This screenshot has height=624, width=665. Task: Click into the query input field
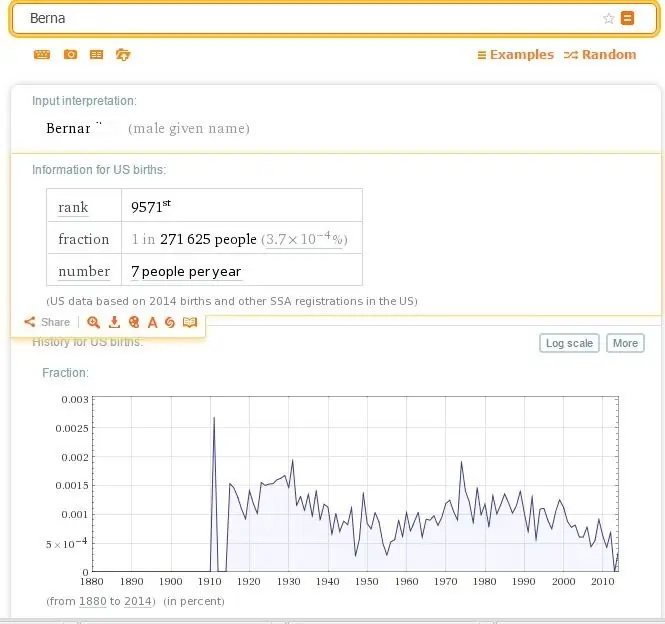pos(300,18)
